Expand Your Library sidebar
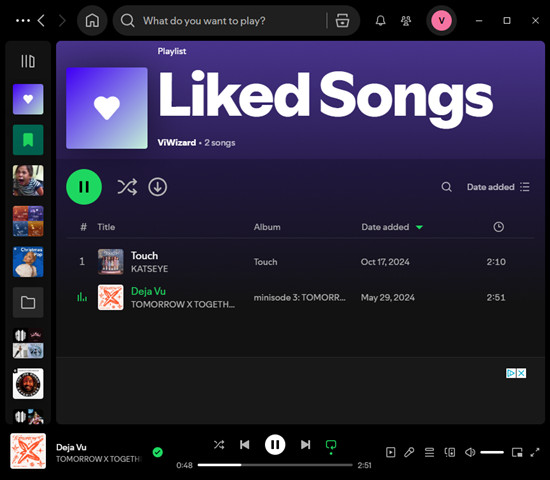Image resolution: width=550 pixels, height=480 pixels. pos(28,61)
